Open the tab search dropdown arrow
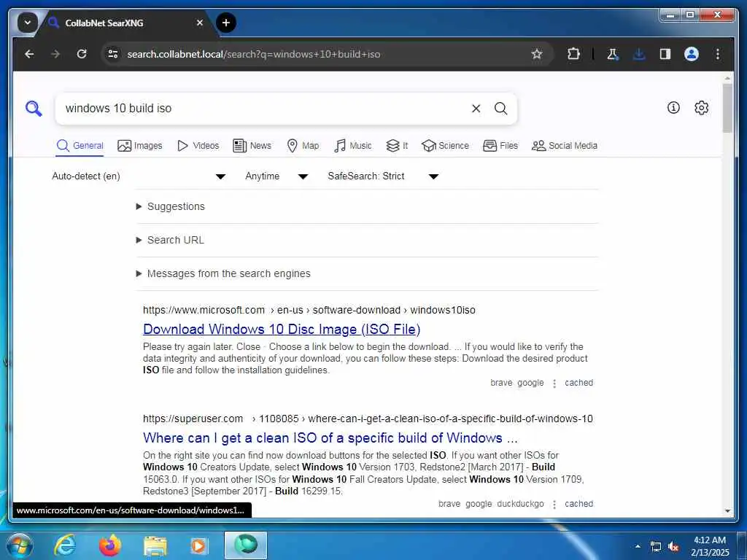Screen dimensions: 747x560 click(28, 23)
